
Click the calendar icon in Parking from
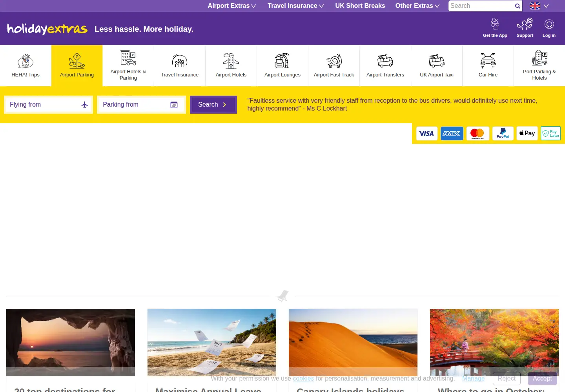click(174, 105)
